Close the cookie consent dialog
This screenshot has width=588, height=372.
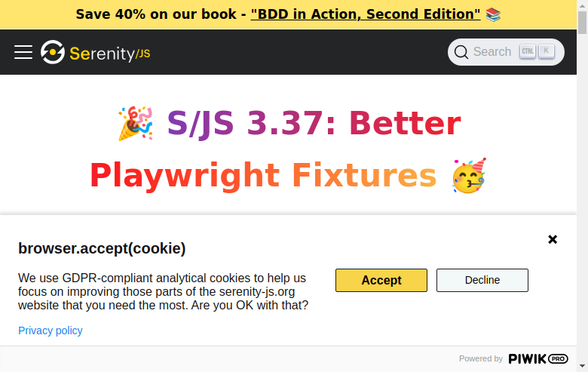553,239
